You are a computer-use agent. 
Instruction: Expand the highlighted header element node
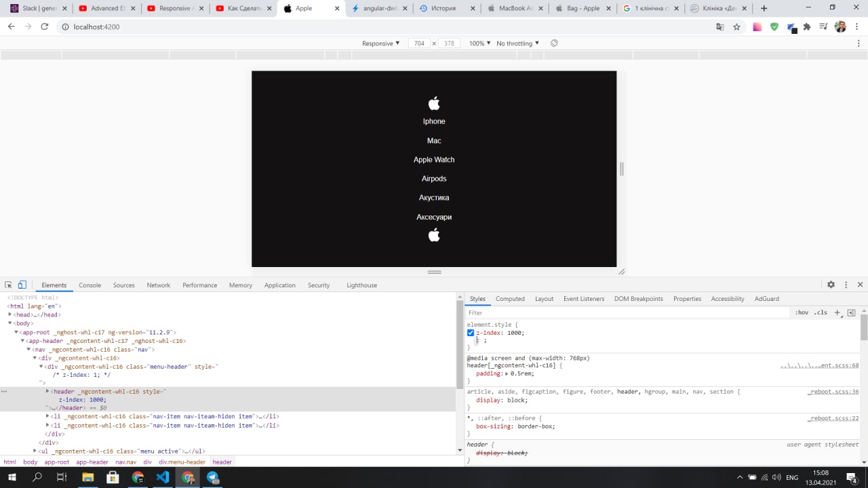point(47,391)
